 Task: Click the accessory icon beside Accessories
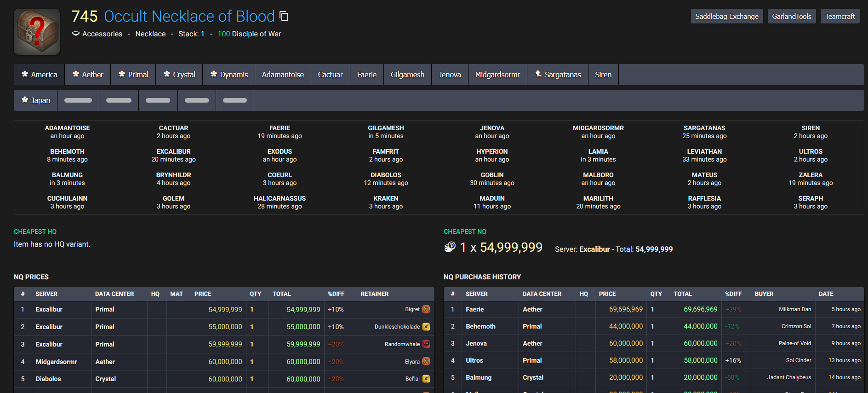(76, 34)
